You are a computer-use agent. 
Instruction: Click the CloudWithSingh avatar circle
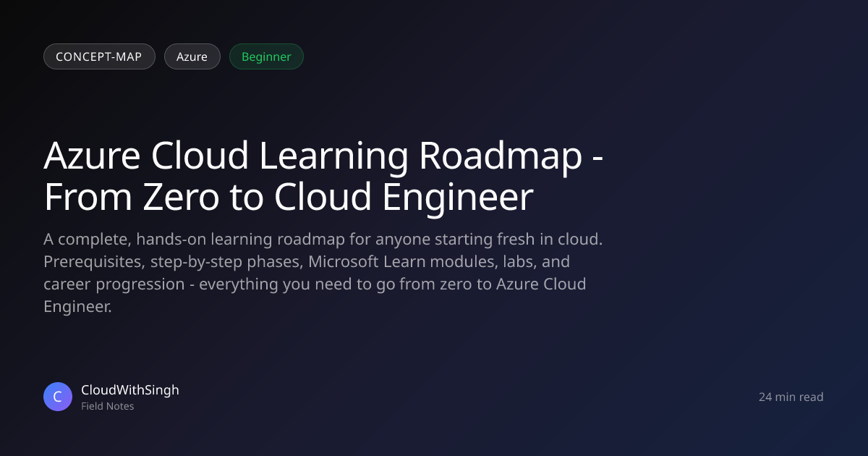(58, 397)
